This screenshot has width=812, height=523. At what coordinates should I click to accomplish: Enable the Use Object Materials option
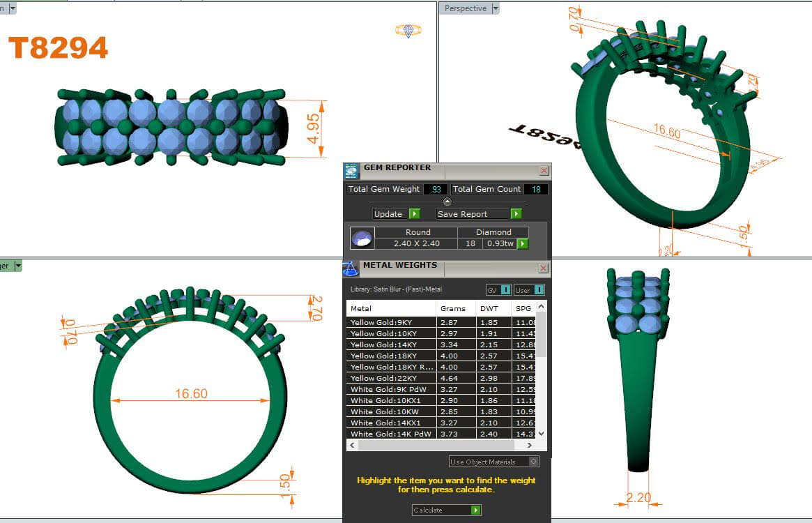click(534, 462)
